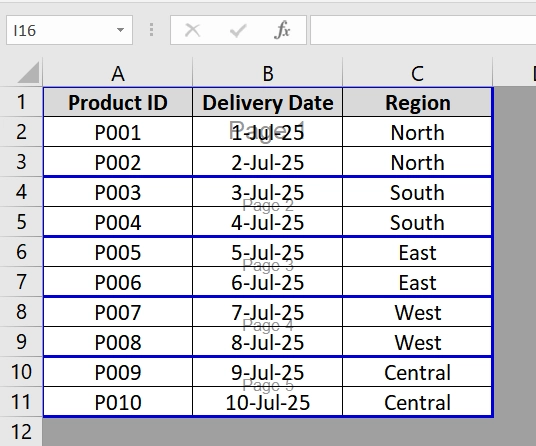The height and width of the screenshot is (446, 536).
Task: Select column B header
Action: click(268, 73)
